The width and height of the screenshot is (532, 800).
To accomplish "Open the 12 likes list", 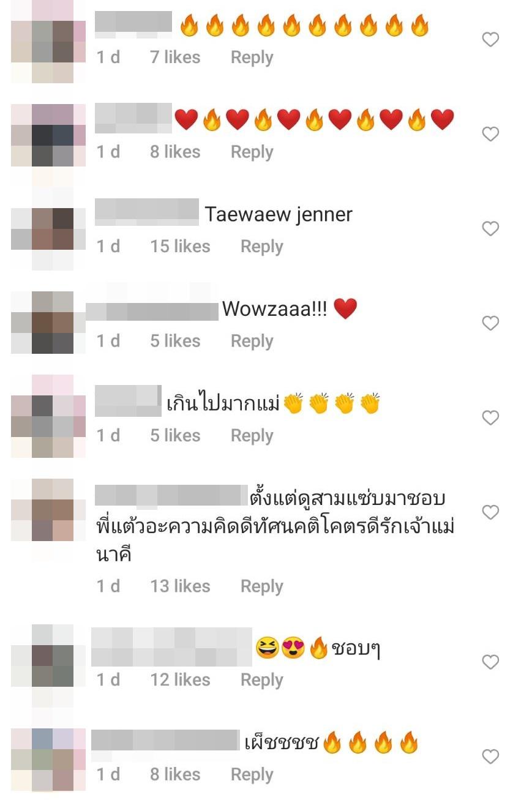I will click(x=180, y=679).
